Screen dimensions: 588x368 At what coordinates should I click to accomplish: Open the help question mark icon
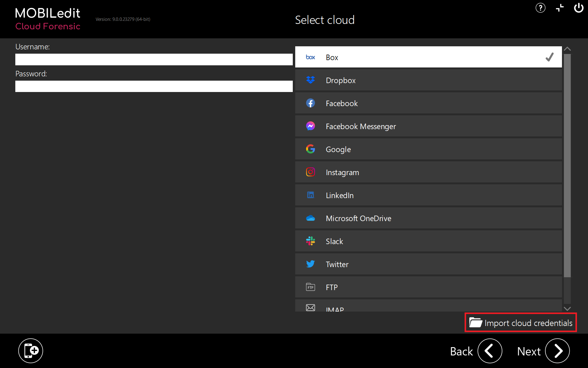tap(540, 8)
